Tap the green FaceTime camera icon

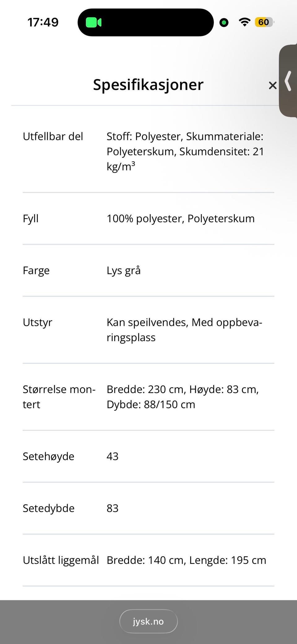click(x=93, y=23)
